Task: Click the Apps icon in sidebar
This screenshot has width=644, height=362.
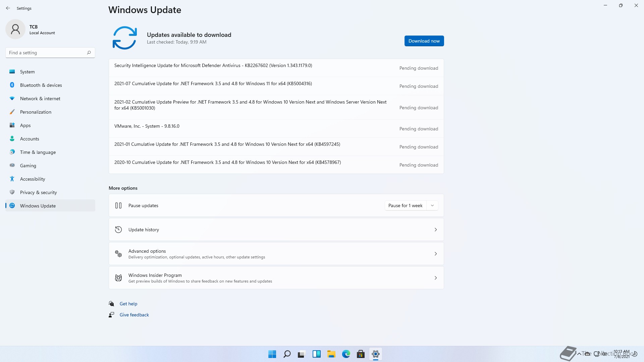Action: coord(12,125)
